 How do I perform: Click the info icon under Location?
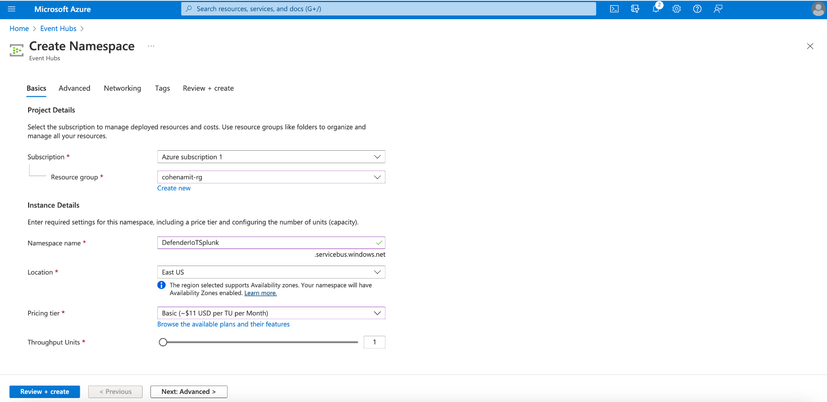[162, 285]
